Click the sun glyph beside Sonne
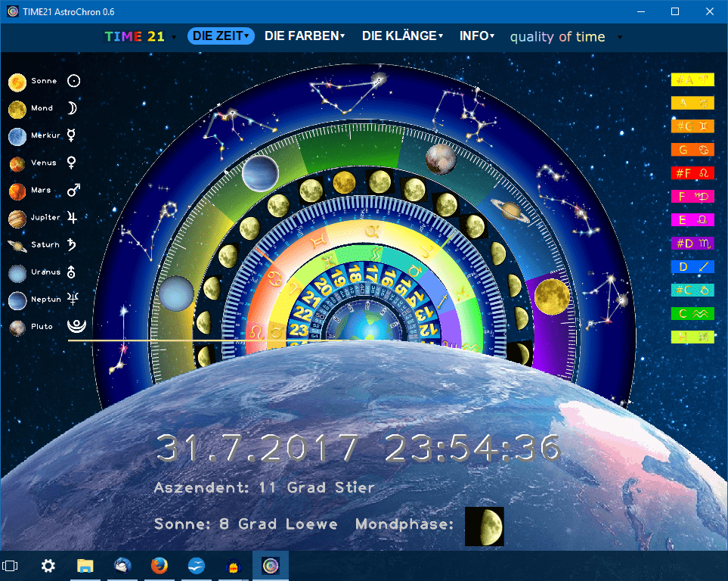728x581 pixels. pyautogui.click(x=73, y=81)
